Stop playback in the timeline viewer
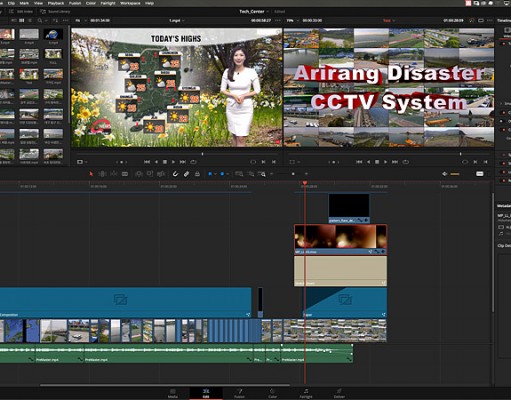This screenshot has width=511, height=400. pos(377,162)
